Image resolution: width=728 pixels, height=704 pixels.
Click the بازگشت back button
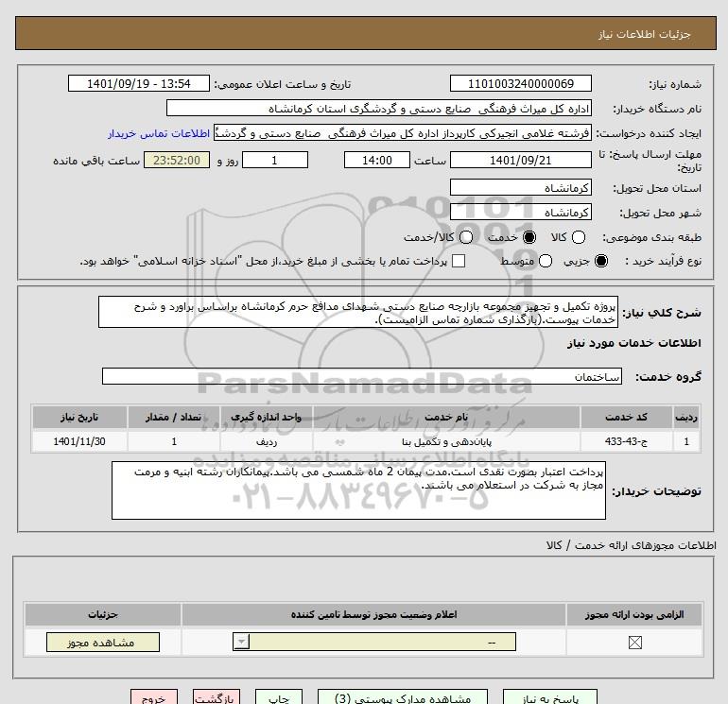pos(217,697)
